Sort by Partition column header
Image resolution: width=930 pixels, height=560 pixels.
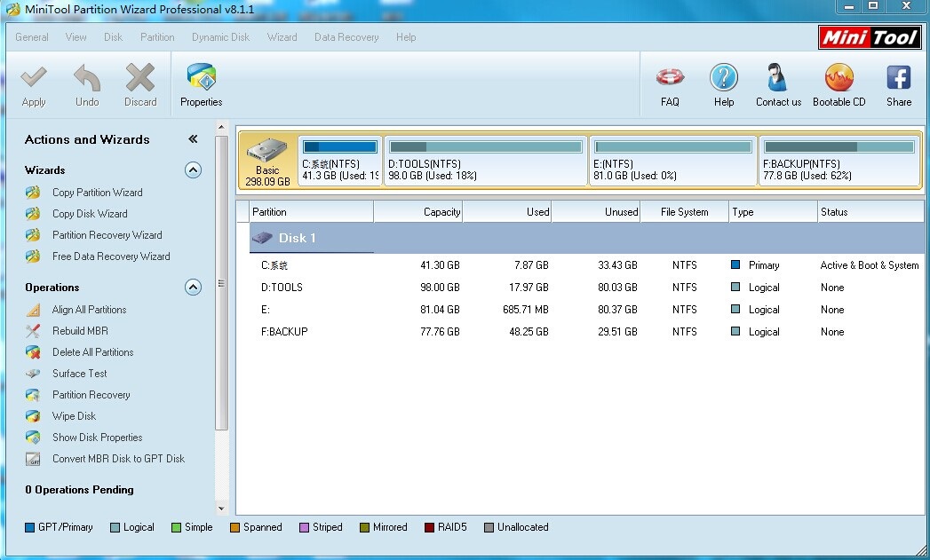[312, 212]
